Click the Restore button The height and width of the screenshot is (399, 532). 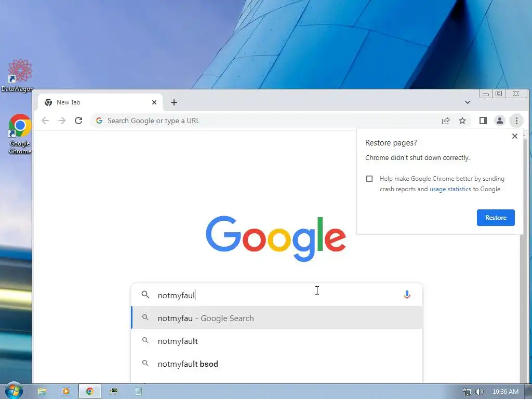(x=496, y=218)
